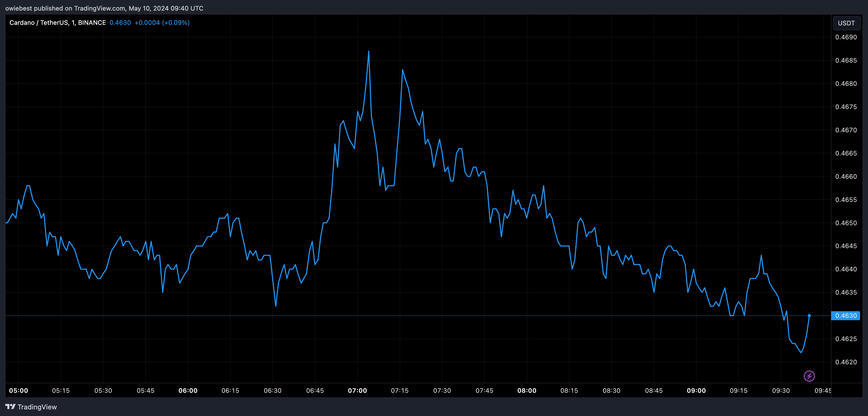
Task: Click the 0.4650 price axis label
Action: click(846, 223)
